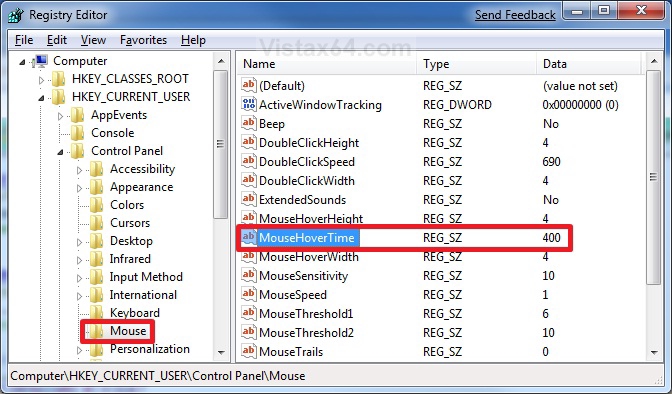Click the MouseHoverWidth value icon

[x=249, y=257]
